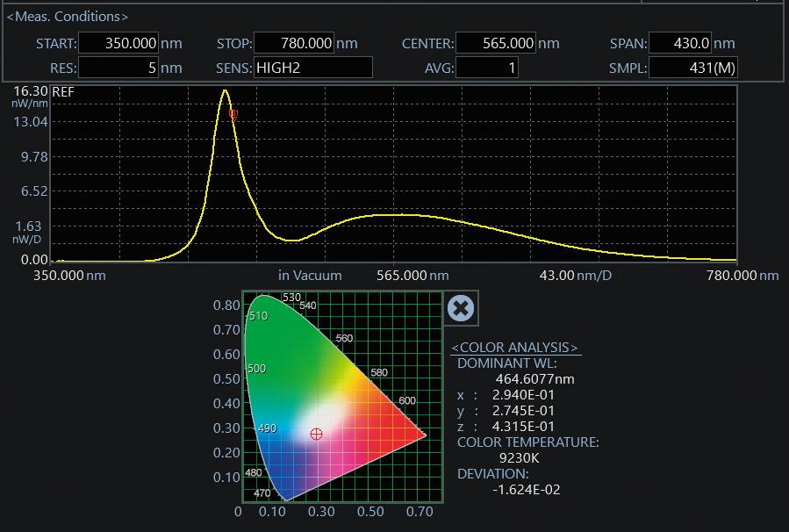Image resolution: width=789 pixels, height=532 pixels.
Task: Click the x chromaticity value 2.940E-01
Action: point(523,395)
